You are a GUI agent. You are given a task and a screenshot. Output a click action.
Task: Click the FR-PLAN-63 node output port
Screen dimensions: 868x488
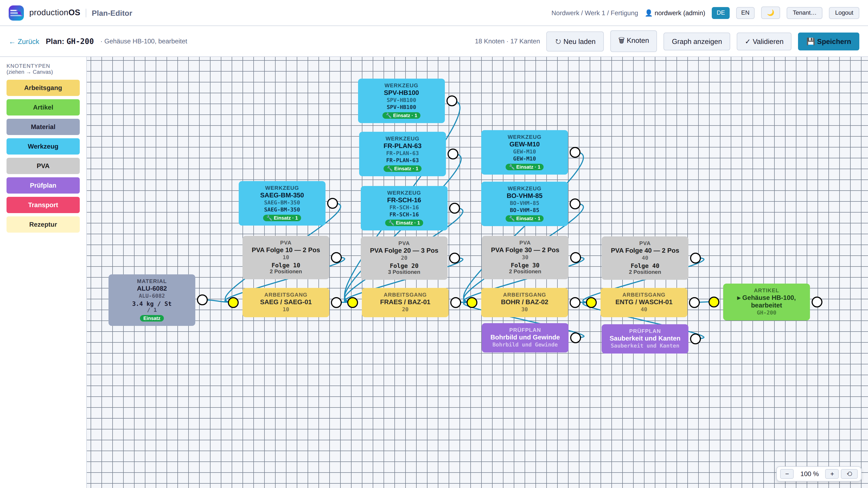tap(453, 154)
